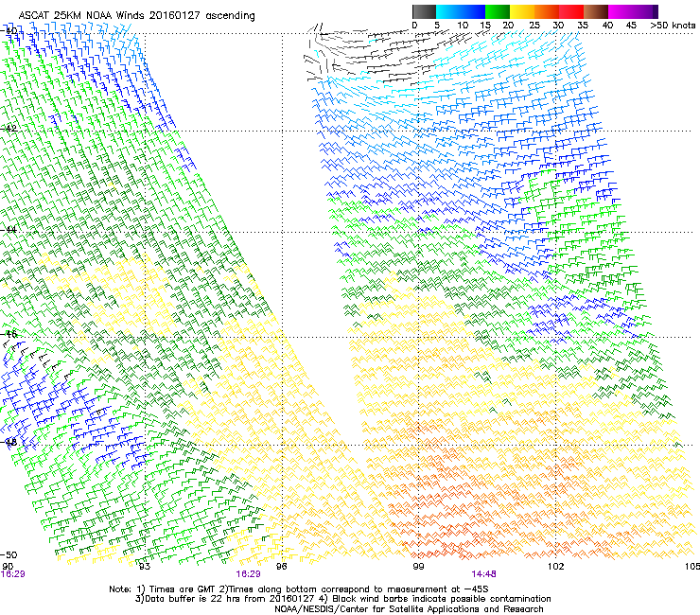Select the orange 25-30 knots legend color
700x615 pixels.
[547, 11]
